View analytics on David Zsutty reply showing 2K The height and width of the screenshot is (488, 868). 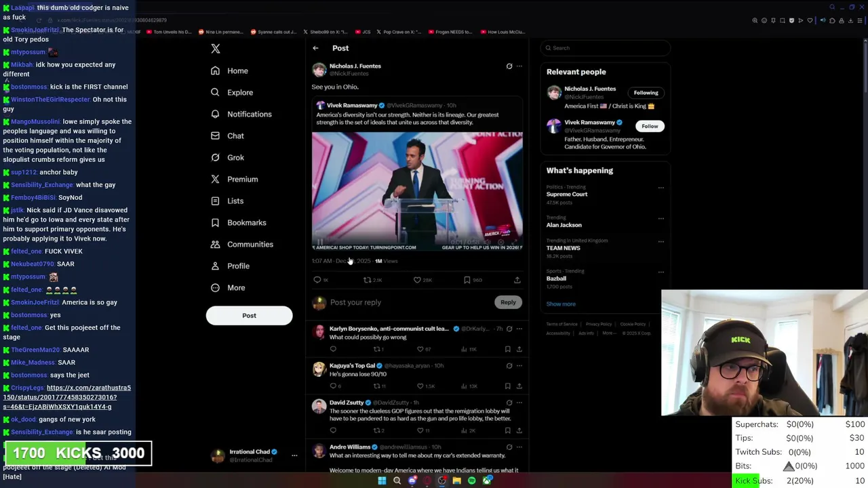pos(469,430)
